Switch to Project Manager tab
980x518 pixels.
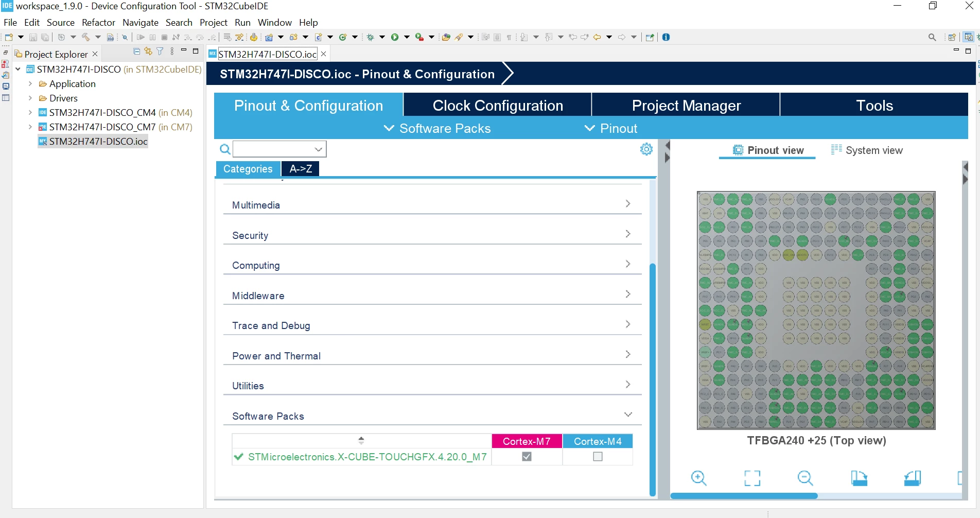[x=686, y=105]
